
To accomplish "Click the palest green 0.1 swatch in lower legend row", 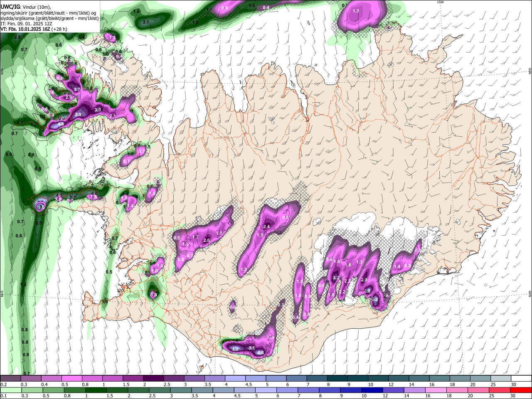I will pyautogui.click(x=10, y=390).
